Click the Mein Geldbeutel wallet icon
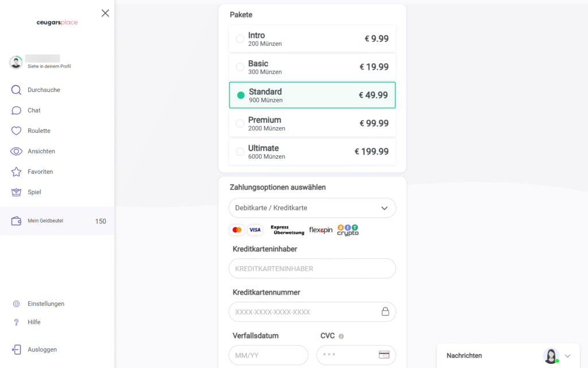 pyautogui.click(x=16, y=221)
